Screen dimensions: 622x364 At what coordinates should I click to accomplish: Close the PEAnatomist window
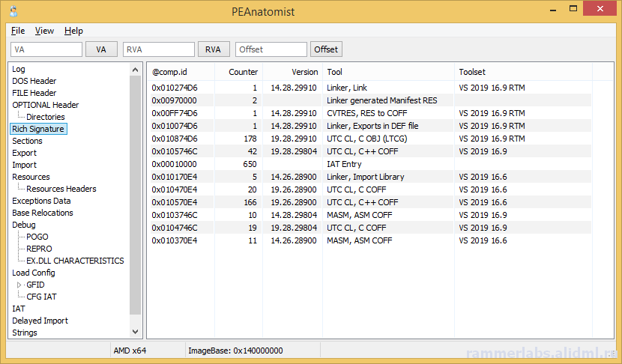tap(600, 9)
